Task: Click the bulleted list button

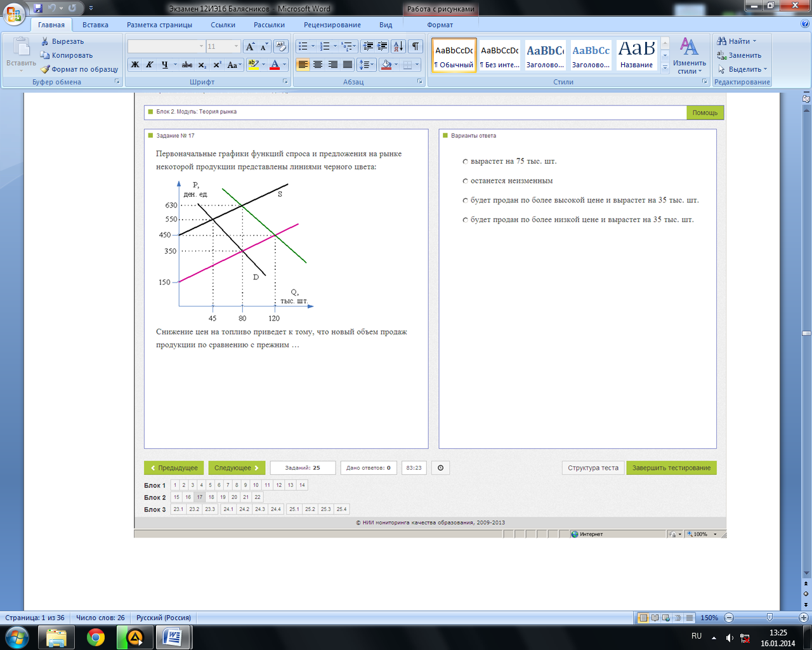Action: pyautogui.click(x=303, y=46)
